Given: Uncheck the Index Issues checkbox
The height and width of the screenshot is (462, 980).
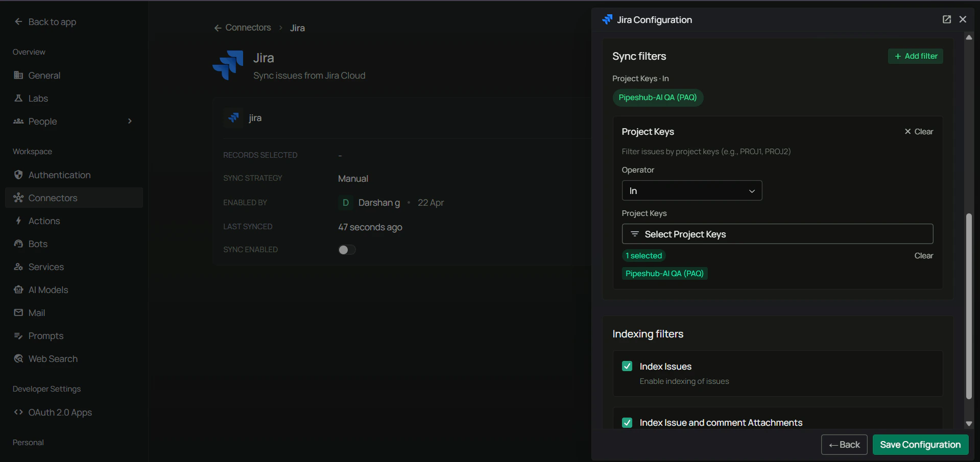Looking at the screenshot, I should (x=627, y=366).
